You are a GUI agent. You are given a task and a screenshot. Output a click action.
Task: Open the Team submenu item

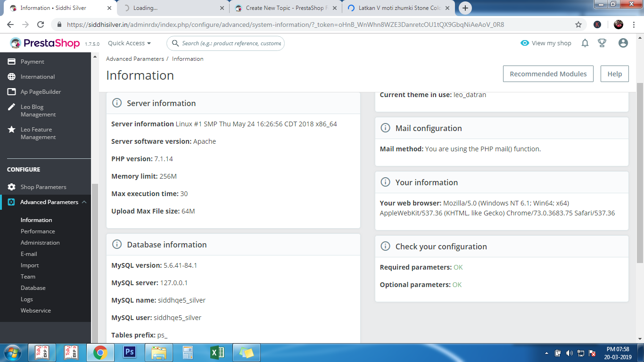pyautogui.click(x=28, y=277)
